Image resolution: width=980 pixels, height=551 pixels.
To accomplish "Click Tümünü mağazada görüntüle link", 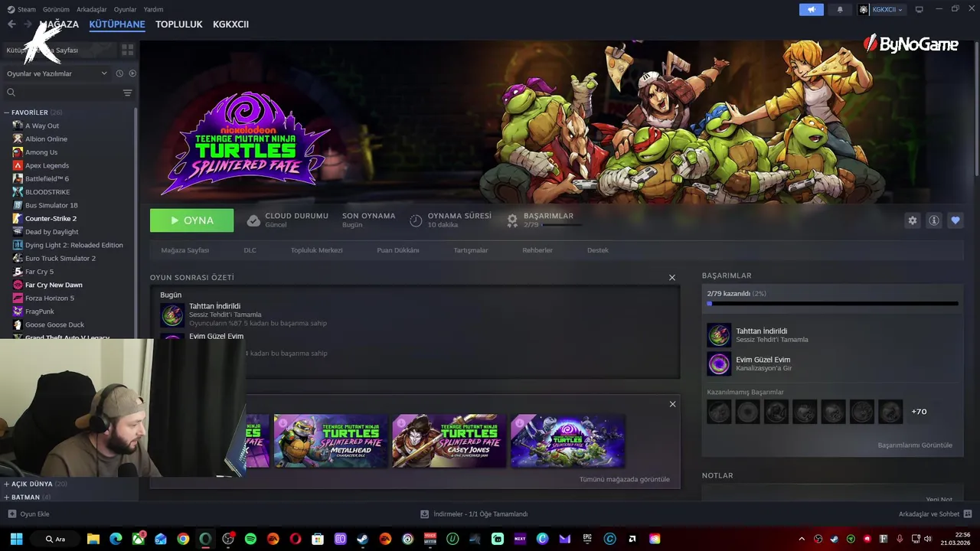I will click(624, 479).
